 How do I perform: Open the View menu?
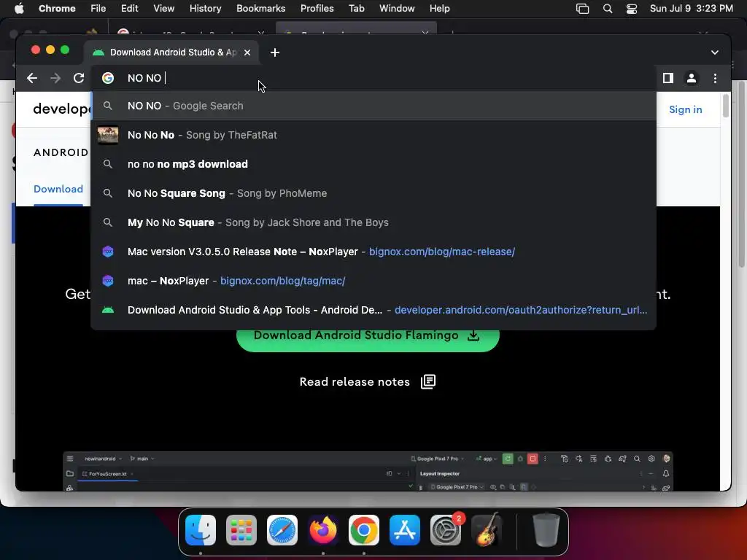[164, 9]
